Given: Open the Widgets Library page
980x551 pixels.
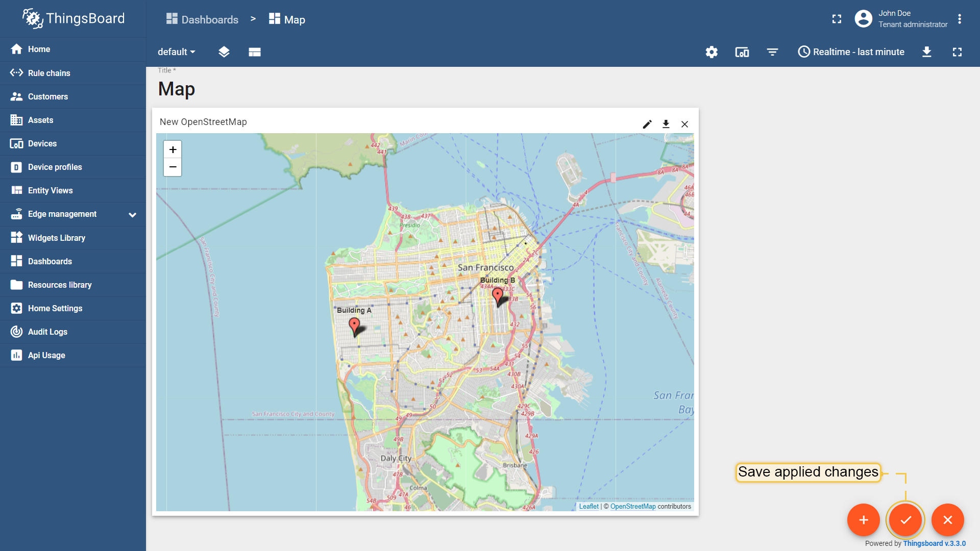Looking at the screenshot, I should (x=72, y=238).
